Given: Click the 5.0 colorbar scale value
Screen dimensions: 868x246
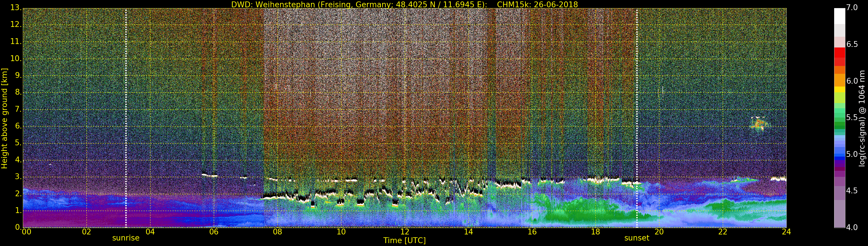Looking at the screenshot, I should [852, 154].
